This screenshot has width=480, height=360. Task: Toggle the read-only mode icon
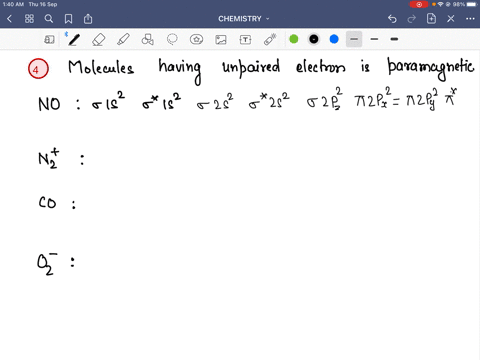(x=49, y=40)
